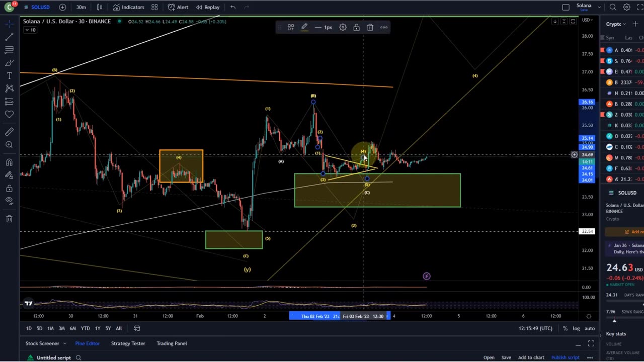Open the Crypto watchlist dropdown

pos(616,24)
